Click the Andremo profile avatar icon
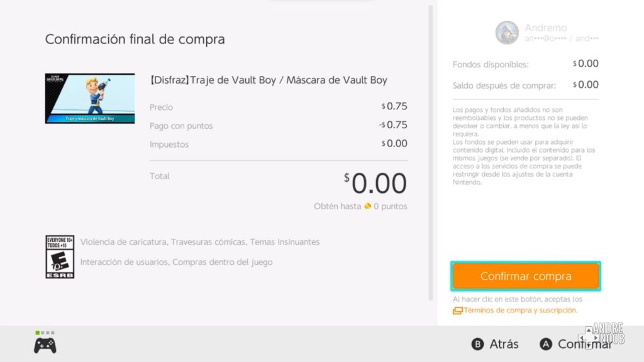Screen dimensions: 644x362 (x=507, y=33)
